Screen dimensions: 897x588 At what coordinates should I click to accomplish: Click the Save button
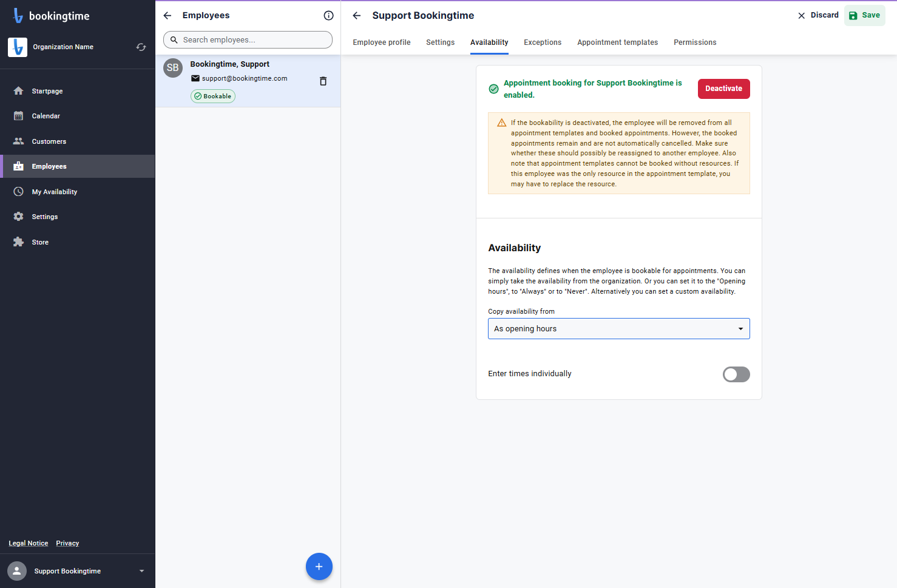865,16
